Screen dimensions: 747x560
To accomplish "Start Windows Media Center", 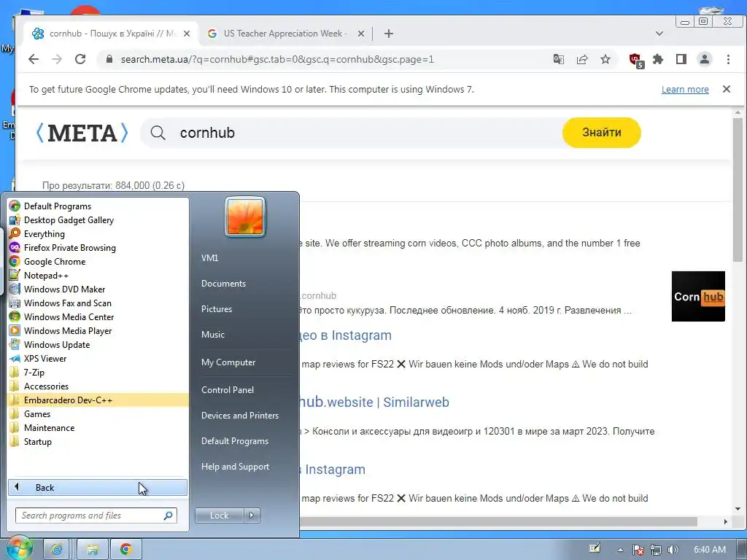I will pyautogui.click(x=98, y=316).
